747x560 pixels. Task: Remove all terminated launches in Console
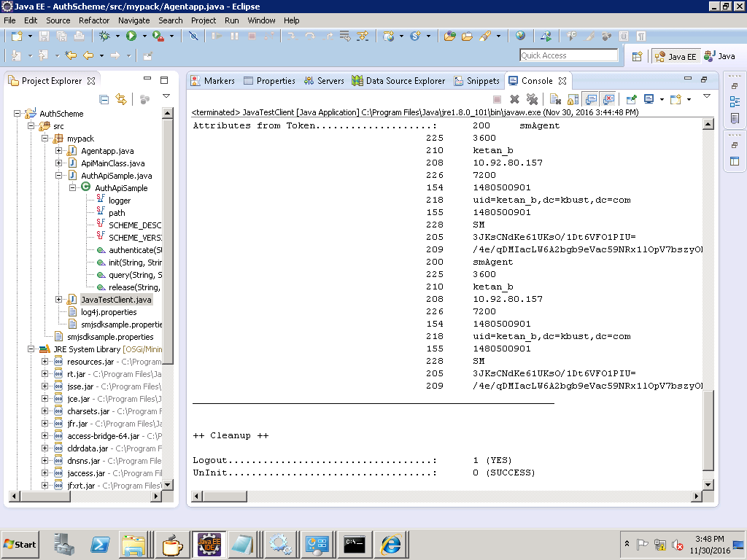(533, 99)
